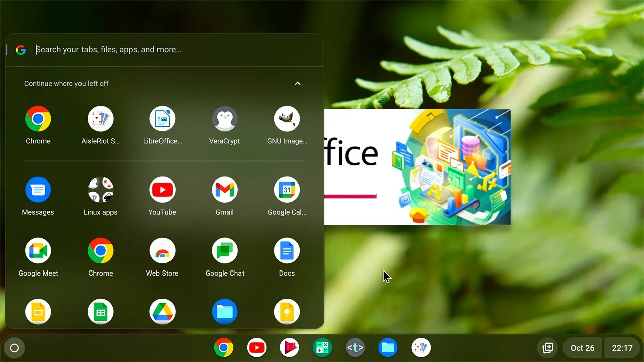Screen dimensions: 644x362
Task: Open Google Calendar app
Action: tap(287, 190)
